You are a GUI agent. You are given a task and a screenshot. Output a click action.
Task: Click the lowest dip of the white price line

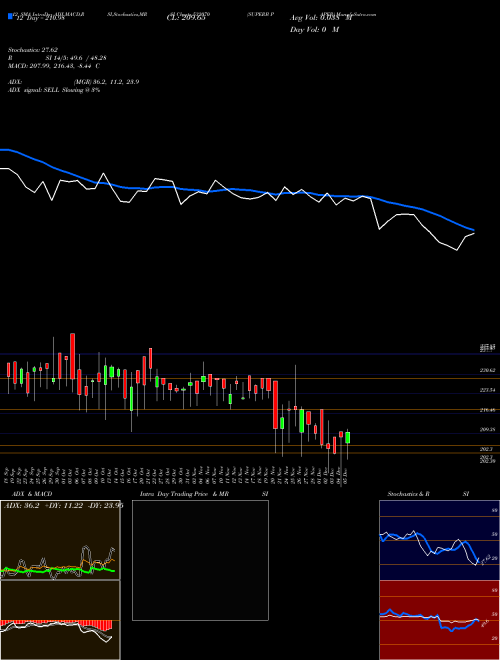(457, 250)
